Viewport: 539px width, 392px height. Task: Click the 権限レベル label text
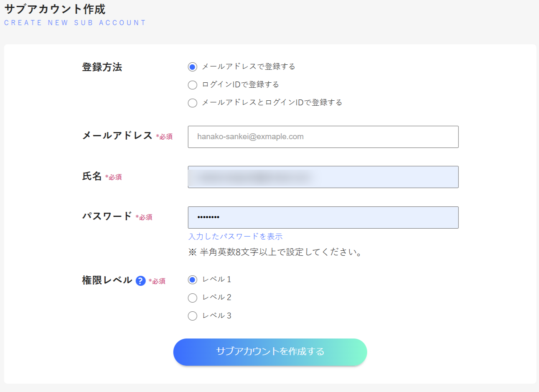pyautogui.click(x=107, y=280)
